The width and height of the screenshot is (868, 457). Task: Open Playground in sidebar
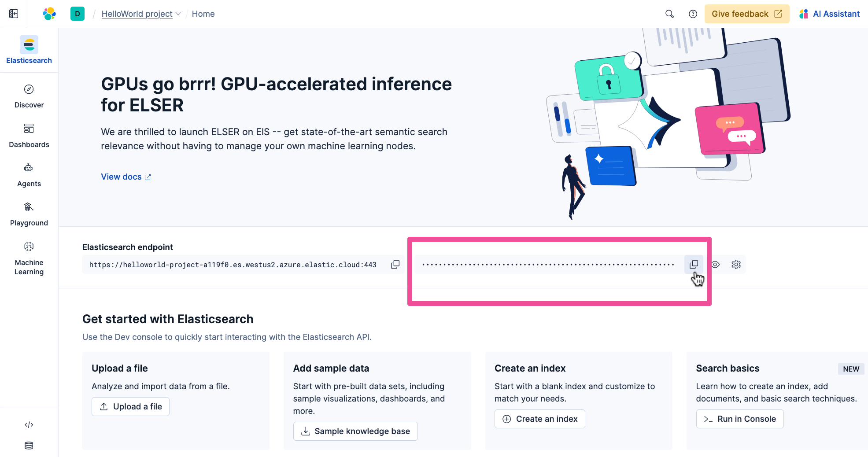click(29, 214)
